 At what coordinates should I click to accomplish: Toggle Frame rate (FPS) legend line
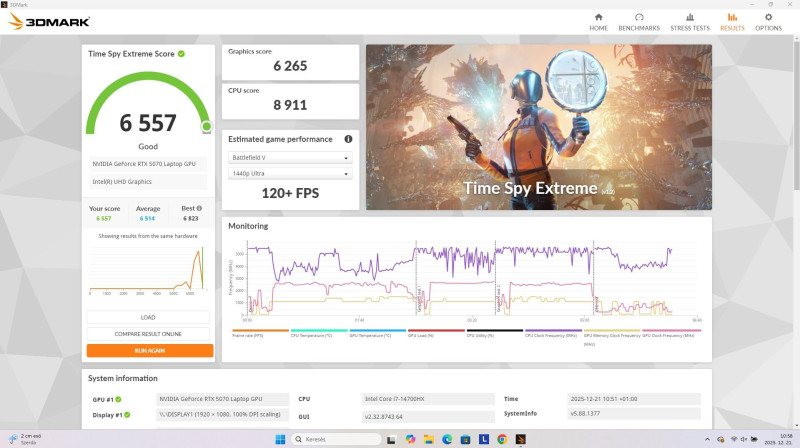260,333
